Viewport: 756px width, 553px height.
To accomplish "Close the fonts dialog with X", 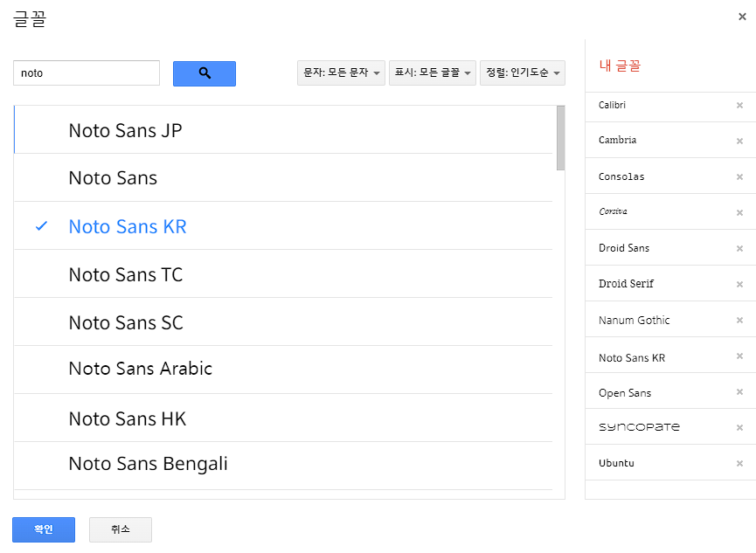I will point(742,17).
